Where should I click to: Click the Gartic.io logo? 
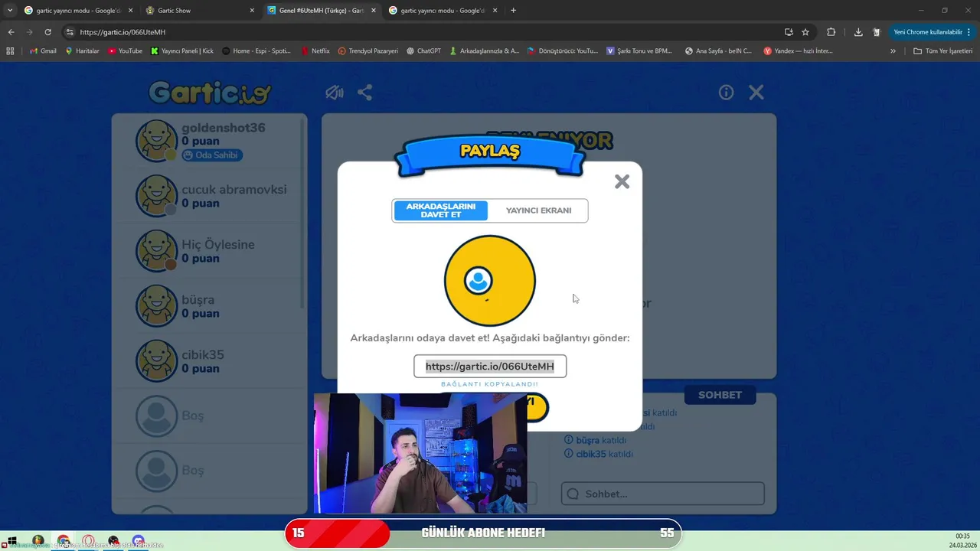[x=210, y=93]
